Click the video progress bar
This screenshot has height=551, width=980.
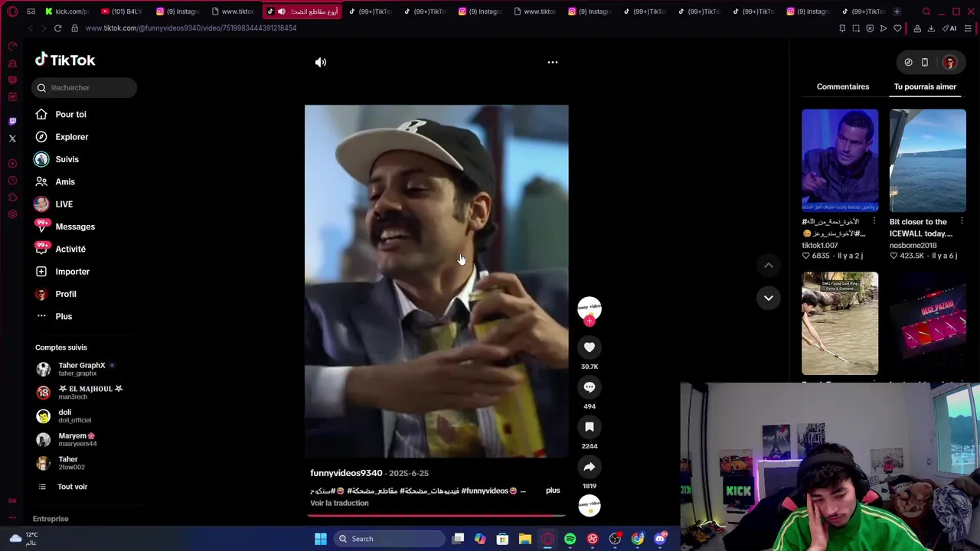(436, 515)
